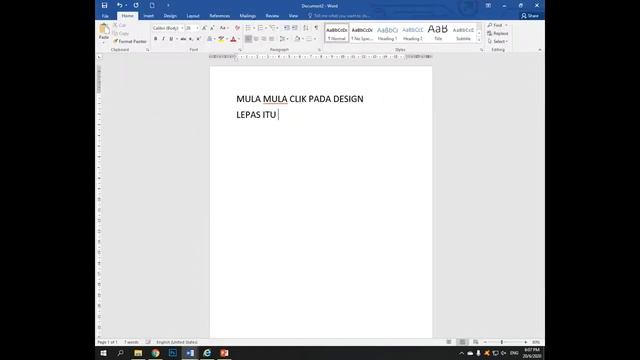Open the Font dialog launcher
Image resolution: width=640 pixels, height=360 pixels.
click(240, 50)
